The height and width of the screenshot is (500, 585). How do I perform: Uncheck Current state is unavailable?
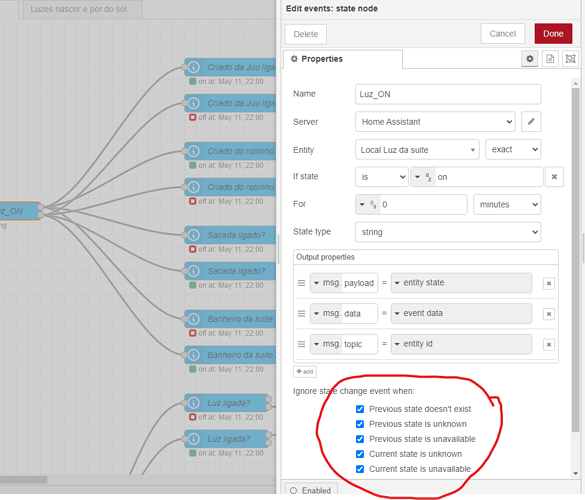click(x=360, y=469)
